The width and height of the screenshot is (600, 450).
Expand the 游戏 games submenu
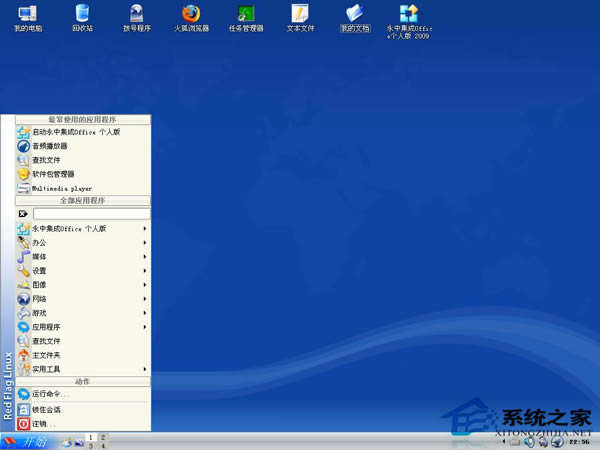(x=83, y=313)
